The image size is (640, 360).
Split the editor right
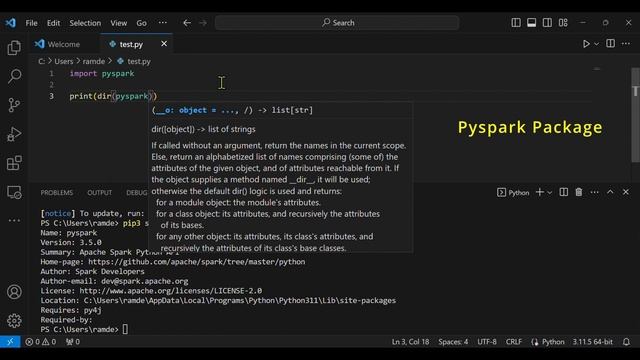pos(610,44)
